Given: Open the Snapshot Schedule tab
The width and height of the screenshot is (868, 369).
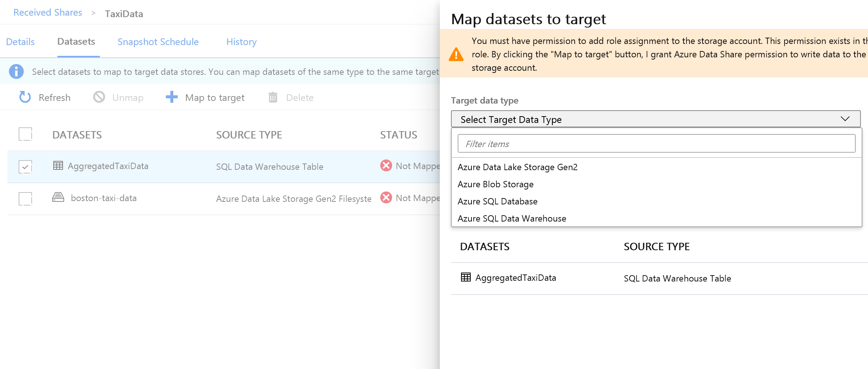Looking at the screenshot, I should pyautogui.click(x=158, y=42).
